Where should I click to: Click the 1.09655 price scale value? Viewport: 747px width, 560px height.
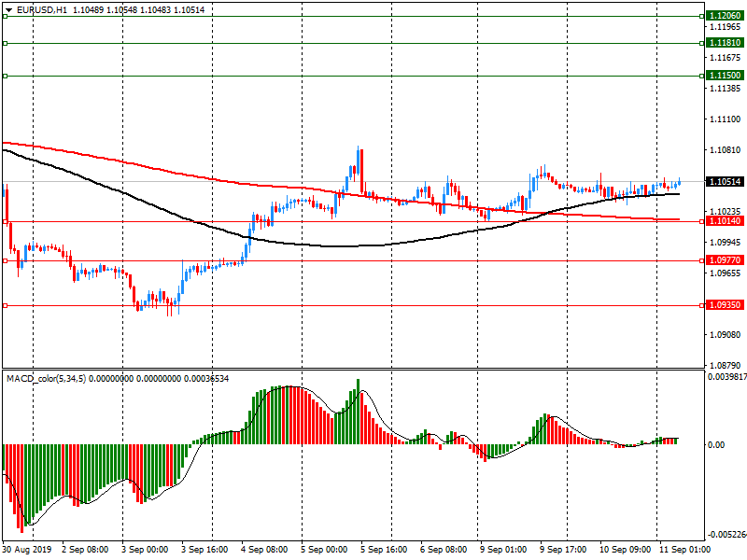[x=726, y=273]
